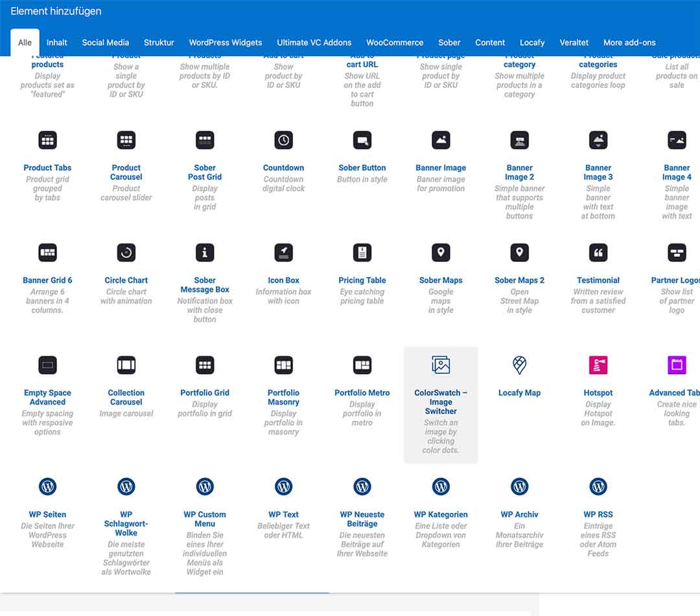Click the Testimonial quote icon
Image resolution: width=700 pixels, height=616 pixels.
tap(598, 253)
